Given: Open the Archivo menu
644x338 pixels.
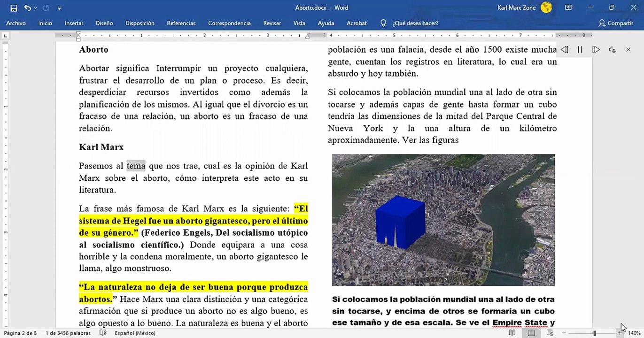Looking at the screenshot, I should 16,23.
